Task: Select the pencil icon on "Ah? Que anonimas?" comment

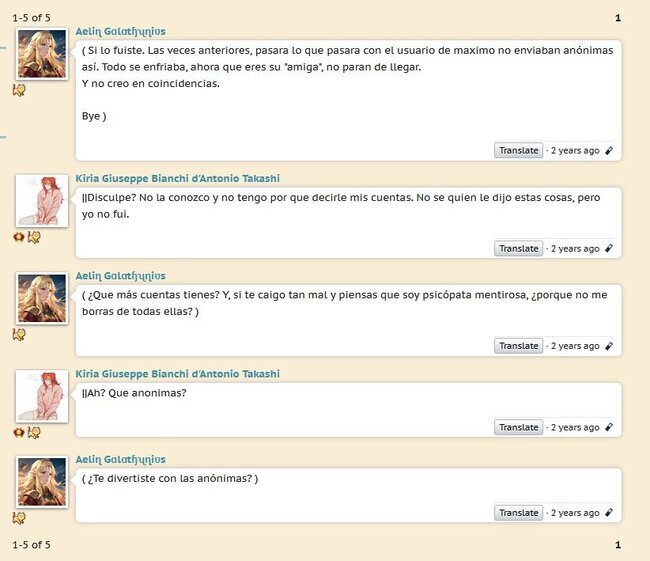Action: pyautogui.click(x=609, y=427)
